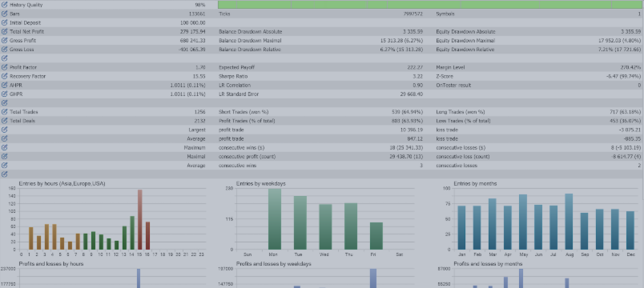Click the edit icon beside Gross Profit
The height and width of the screenshot is (288, 644).
(5, 41)
